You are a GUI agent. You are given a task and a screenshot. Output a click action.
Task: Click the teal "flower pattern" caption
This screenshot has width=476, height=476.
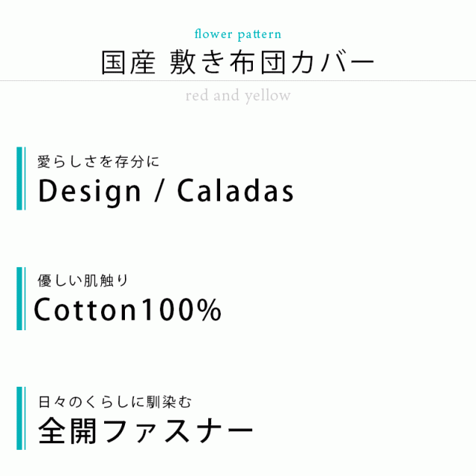237,34
